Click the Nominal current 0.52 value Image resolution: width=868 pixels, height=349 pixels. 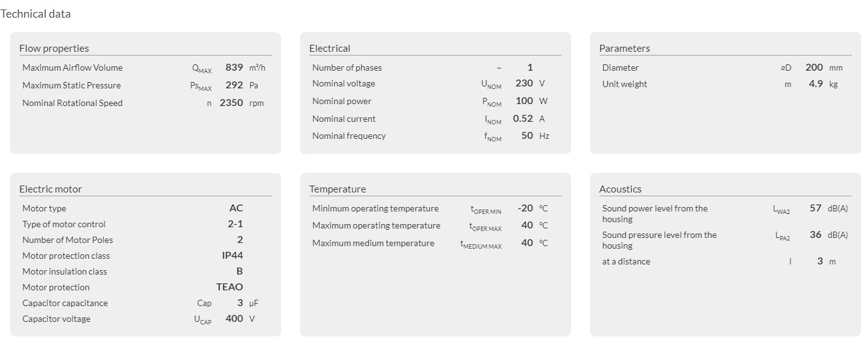(523, 119)
